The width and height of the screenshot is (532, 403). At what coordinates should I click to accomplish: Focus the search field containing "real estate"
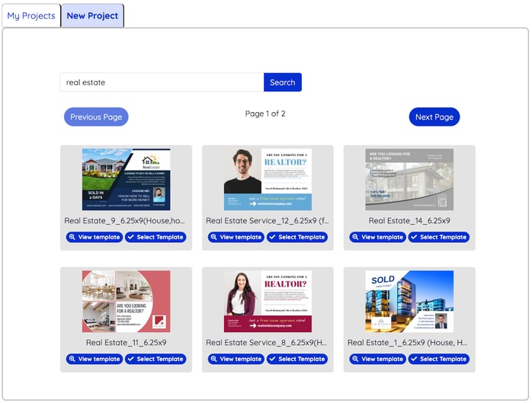click(x=162, y=82)
